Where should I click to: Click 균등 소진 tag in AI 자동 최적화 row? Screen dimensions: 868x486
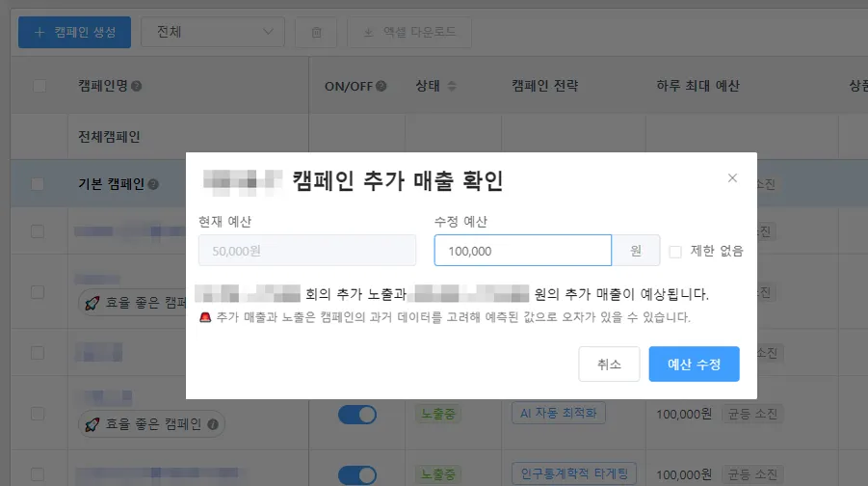[x=752, y=414]
